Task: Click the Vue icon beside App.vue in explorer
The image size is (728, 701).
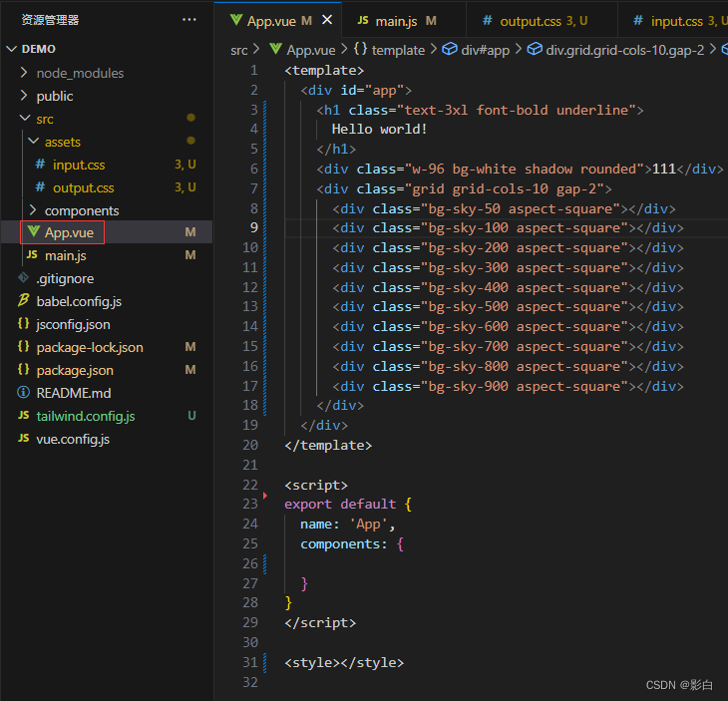Action: point(33,231)
